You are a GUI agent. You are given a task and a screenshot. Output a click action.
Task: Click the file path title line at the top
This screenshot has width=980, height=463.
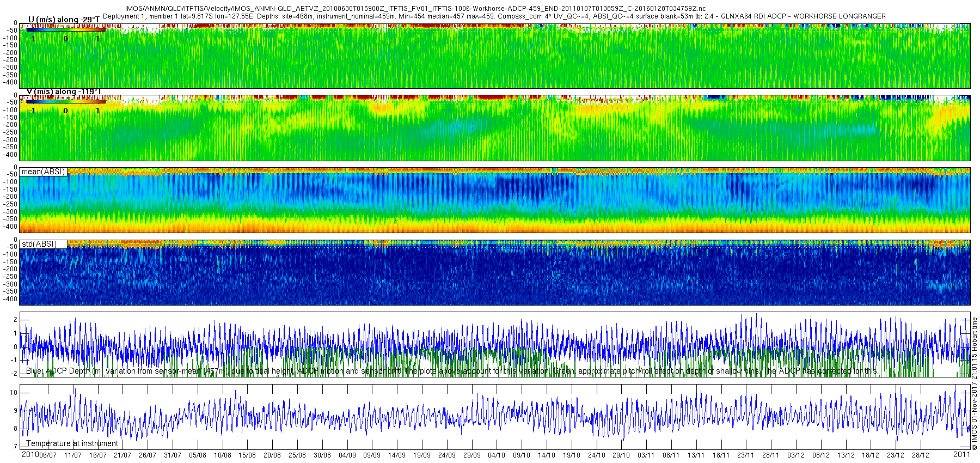tap(415, 9)
